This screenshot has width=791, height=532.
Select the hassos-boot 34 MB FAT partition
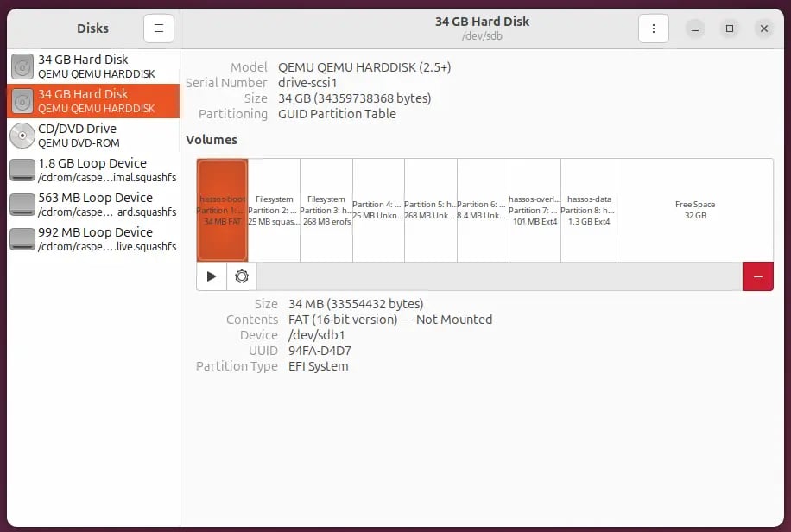[223, 210]
